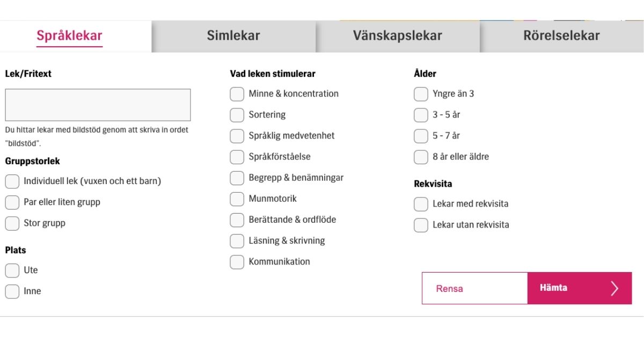The image size is (644, 337).
Task: Enable the Språklig medvetenhet option
Action: click(237, 136)
